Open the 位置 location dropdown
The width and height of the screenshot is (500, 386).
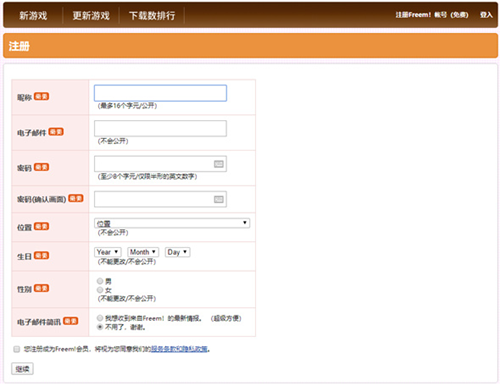(172, 223)
